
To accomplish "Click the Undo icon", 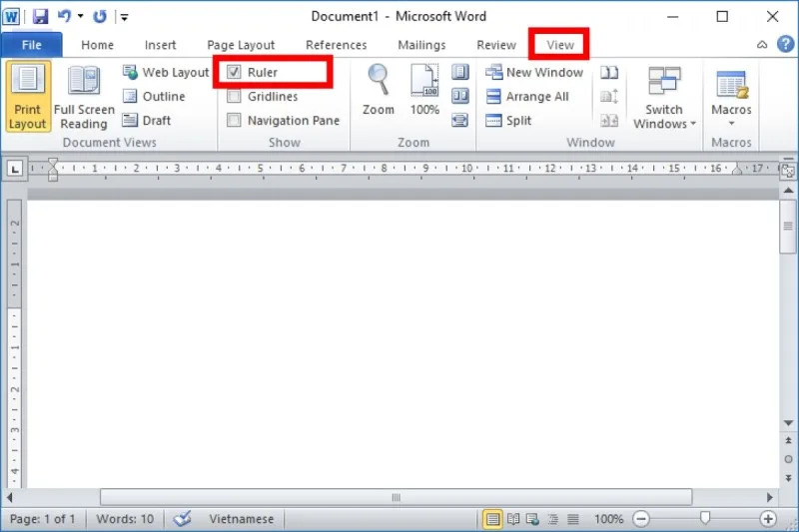I will pyautogui.click(x=64, y=16).
